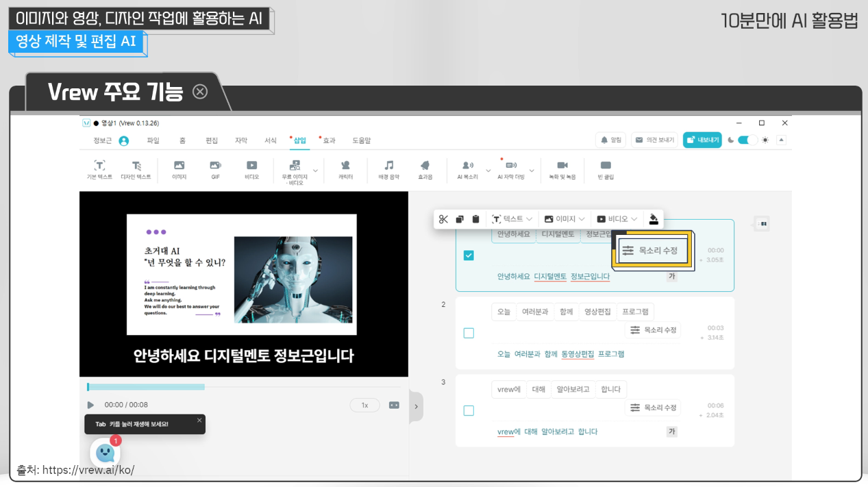
Task: Collapse the ribbon with the up-arrow button
Action: pos(781,140)
